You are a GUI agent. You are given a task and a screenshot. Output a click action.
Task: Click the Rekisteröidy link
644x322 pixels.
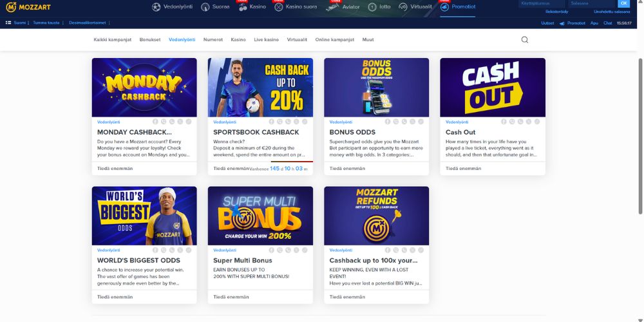coord(556,12)
